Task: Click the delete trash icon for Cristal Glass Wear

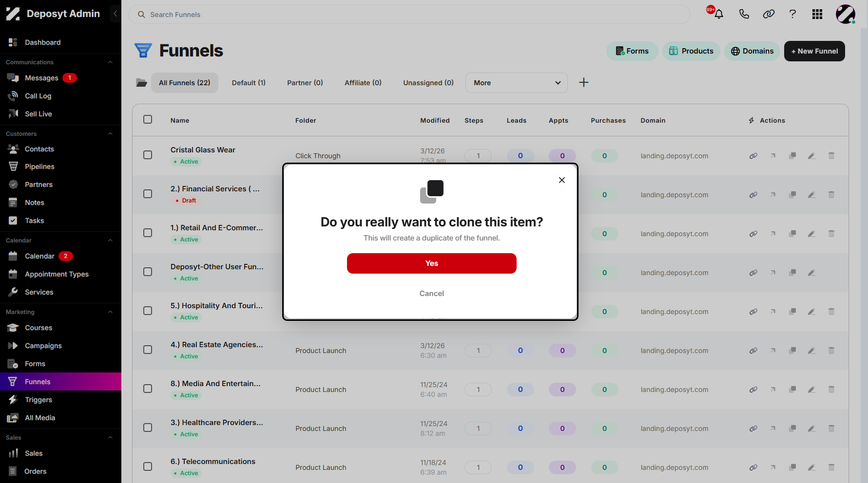Action: (x=831, y=156)
